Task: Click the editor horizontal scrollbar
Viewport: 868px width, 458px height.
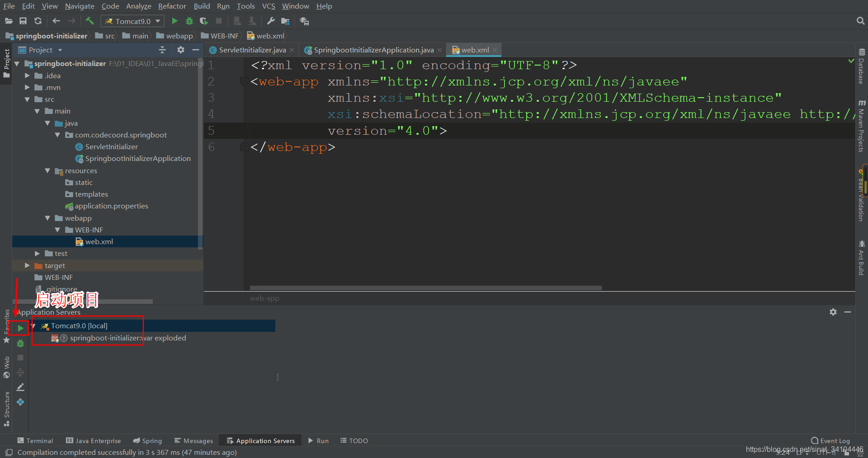Action: (x=425, y=288)
